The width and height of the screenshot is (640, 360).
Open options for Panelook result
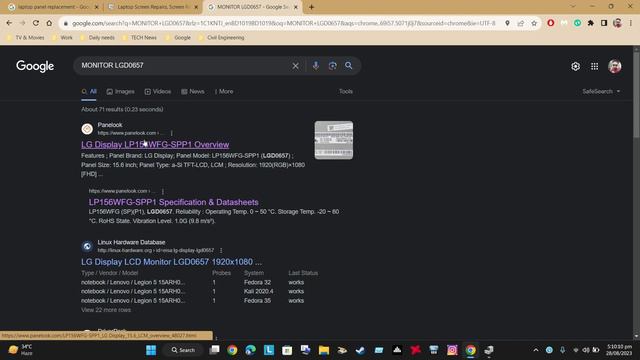pos(171,133)
